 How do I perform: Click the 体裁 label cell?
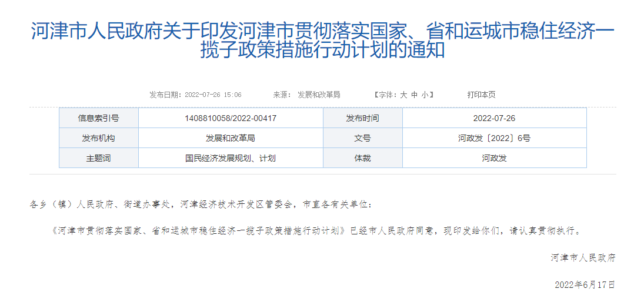click(362, 158)
